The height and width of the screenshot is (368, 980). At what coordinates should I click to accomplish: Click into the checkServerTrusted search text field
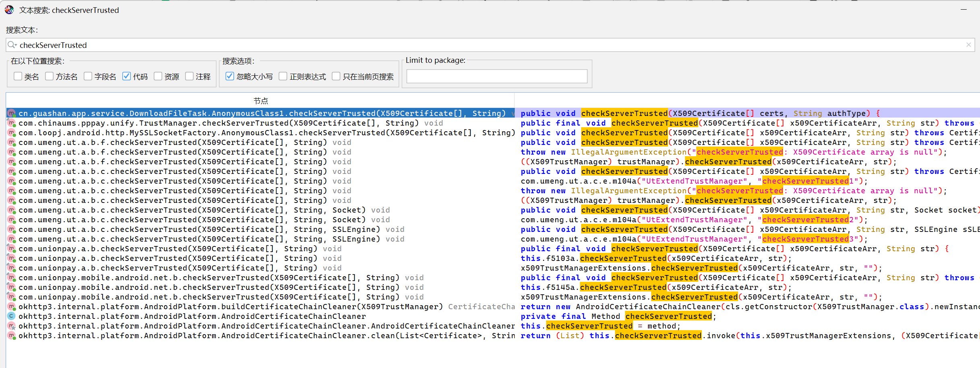pos(483,45)
